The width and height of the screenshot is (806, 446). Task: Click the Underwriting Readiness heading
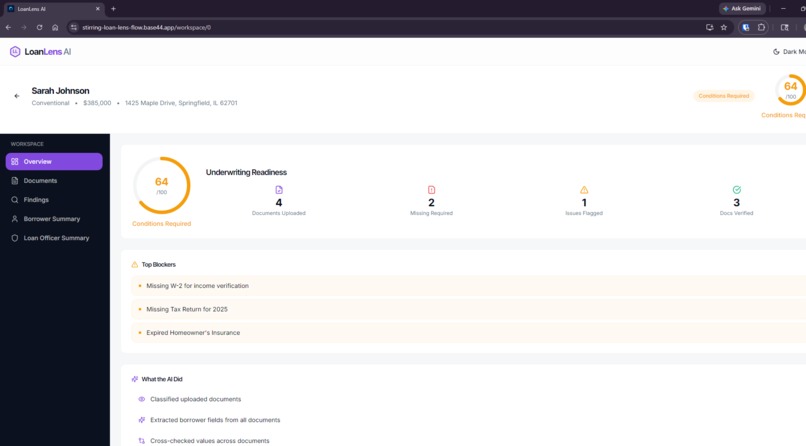[x=246, y=172]
